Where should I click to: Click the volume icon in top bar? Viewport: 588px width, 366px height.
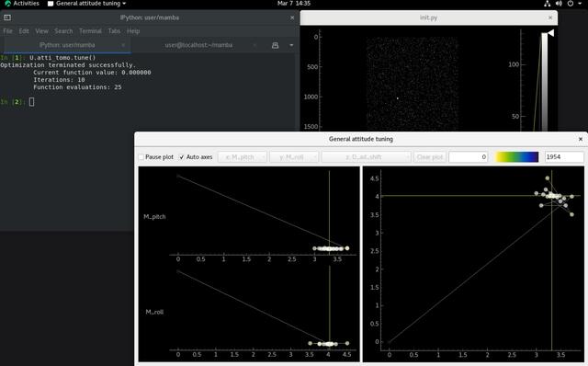559,4
